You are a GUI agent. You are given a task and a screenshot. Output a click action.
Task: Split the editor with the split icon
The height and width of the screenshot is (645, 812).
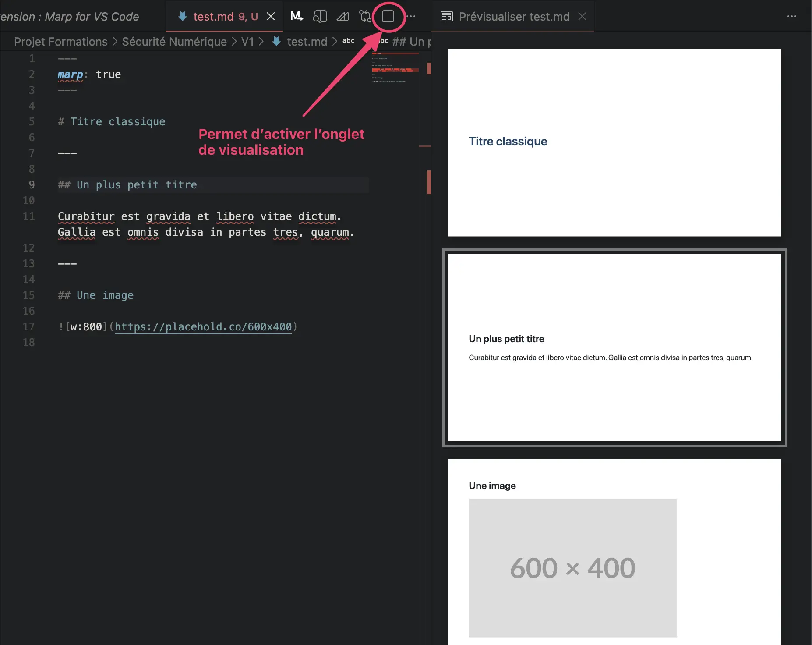pos(388,16)
